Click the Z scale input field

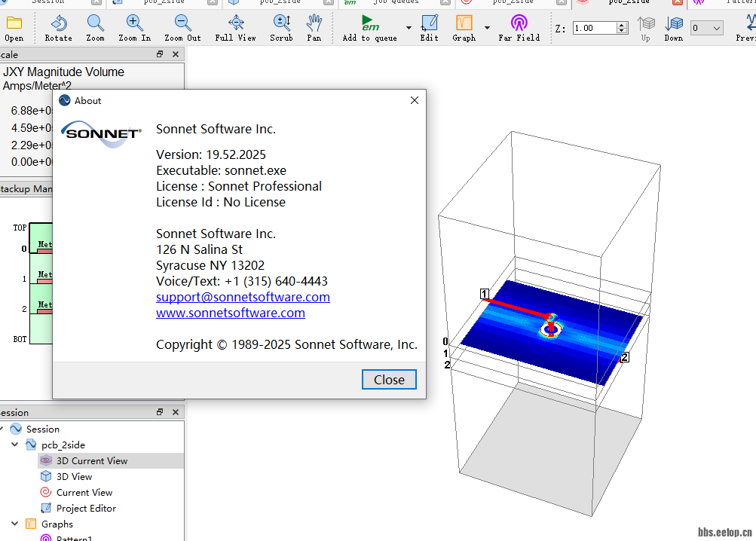595,28
